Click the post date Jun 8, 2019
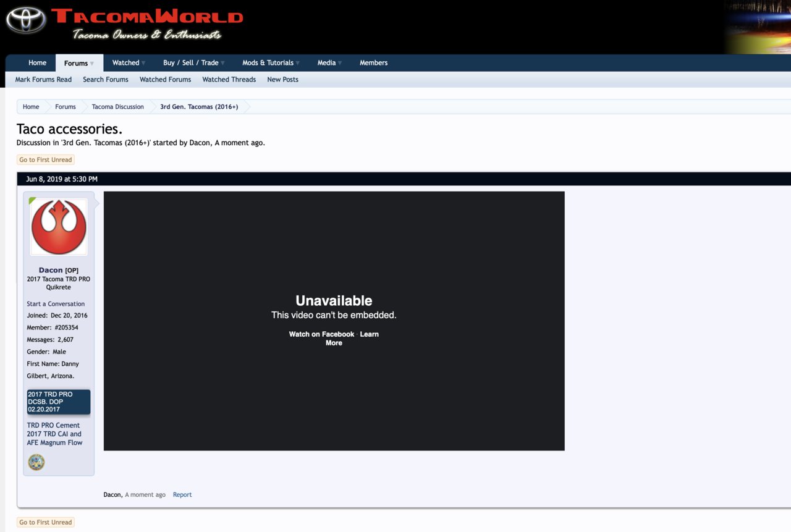 [x=62, y=179]
